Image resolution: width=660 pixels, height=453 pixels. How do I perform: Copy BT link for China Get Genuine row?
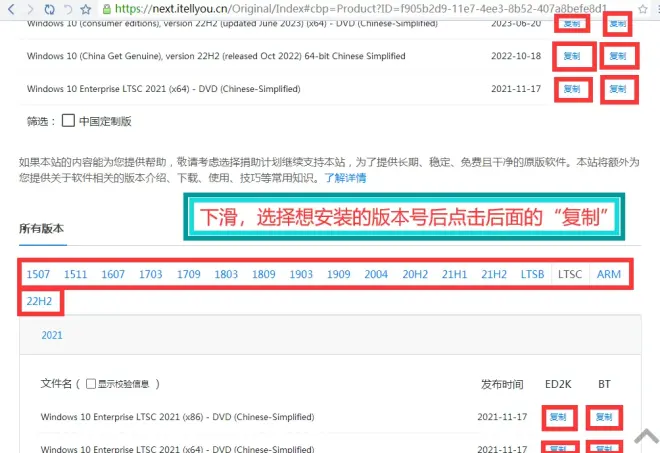tap(617, 56)
